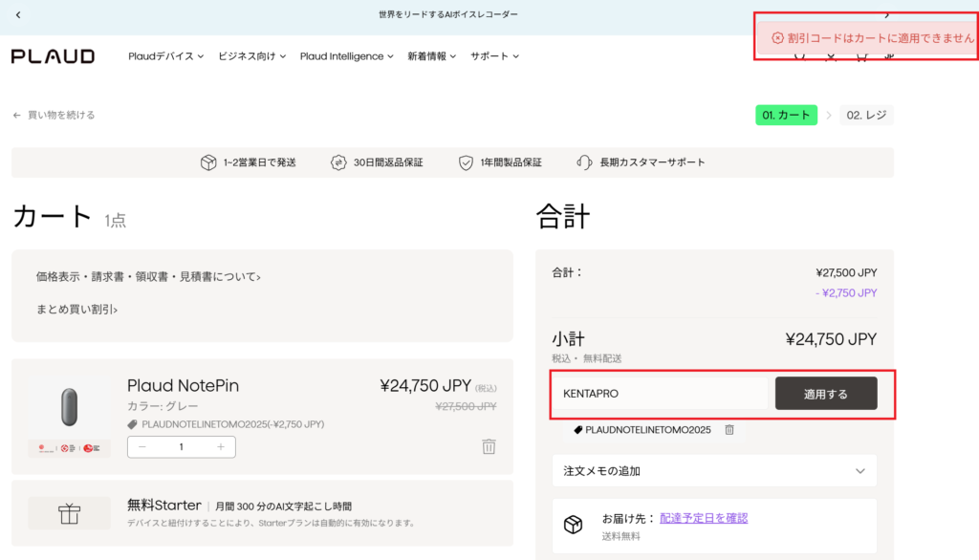Screen dimensions: 979x560
Task: Open ビジネス向け menu
Action: [251, 56]
